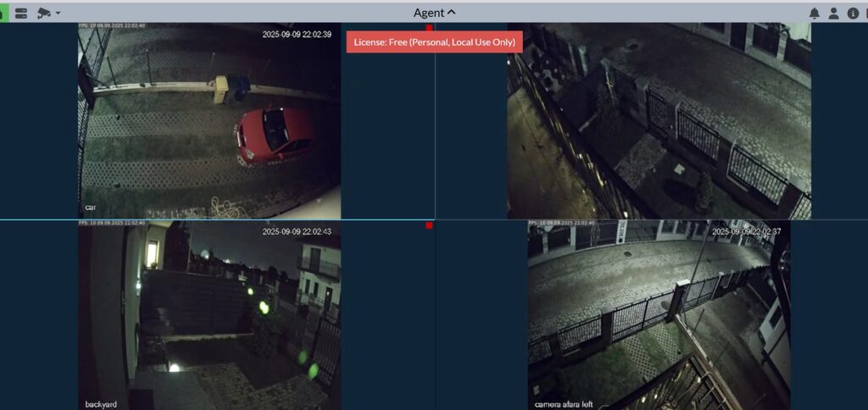Click the 'car' camera name label
This screenshot has height=410, width=868.
[90, 208]
